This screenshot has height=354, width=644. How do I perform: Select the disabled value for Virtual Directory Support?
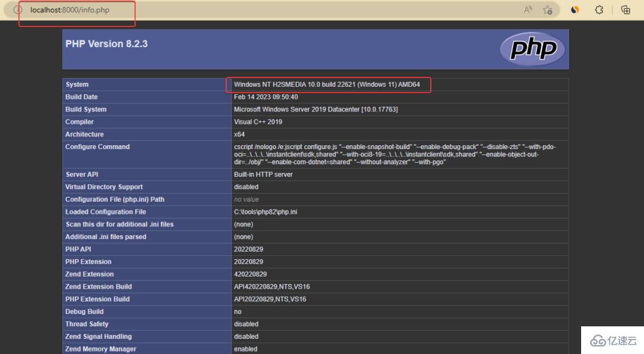coord(246,187)
